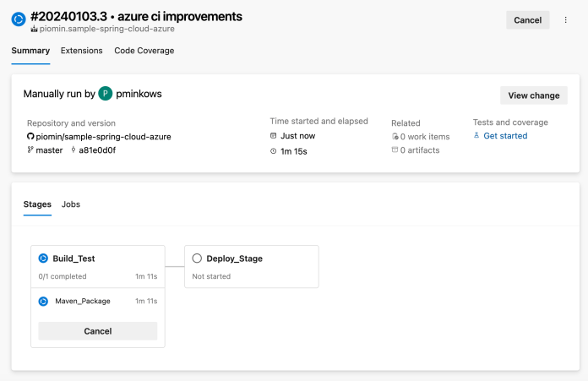Viewport: 588px width, 381px height.
Task: Click the Maven_Package running status icon
Action: pyautogui.click(x=43, y=301)
